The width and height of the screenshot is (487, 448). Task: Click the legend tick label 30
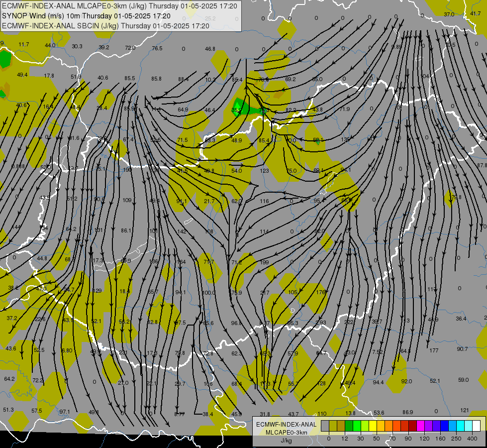[361, 439]
